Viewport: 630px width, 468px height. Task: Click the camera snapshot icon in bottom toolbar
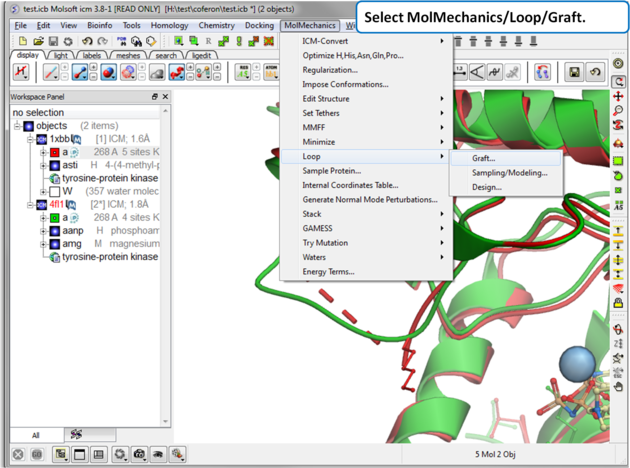click(140, 454)
